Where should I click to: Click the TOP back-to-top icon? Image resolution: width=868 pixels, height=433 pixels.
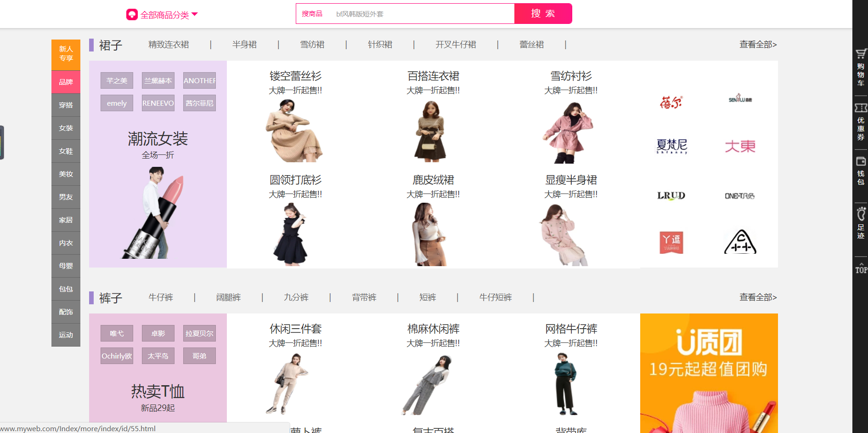(x=861, y=268)
